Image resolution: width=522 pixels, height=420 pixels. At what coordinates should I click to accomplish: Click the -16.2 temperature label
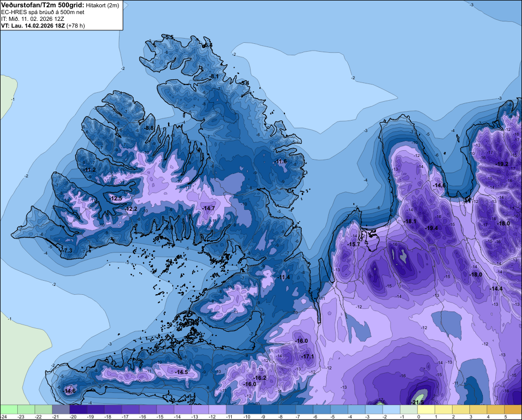[259, 378]
